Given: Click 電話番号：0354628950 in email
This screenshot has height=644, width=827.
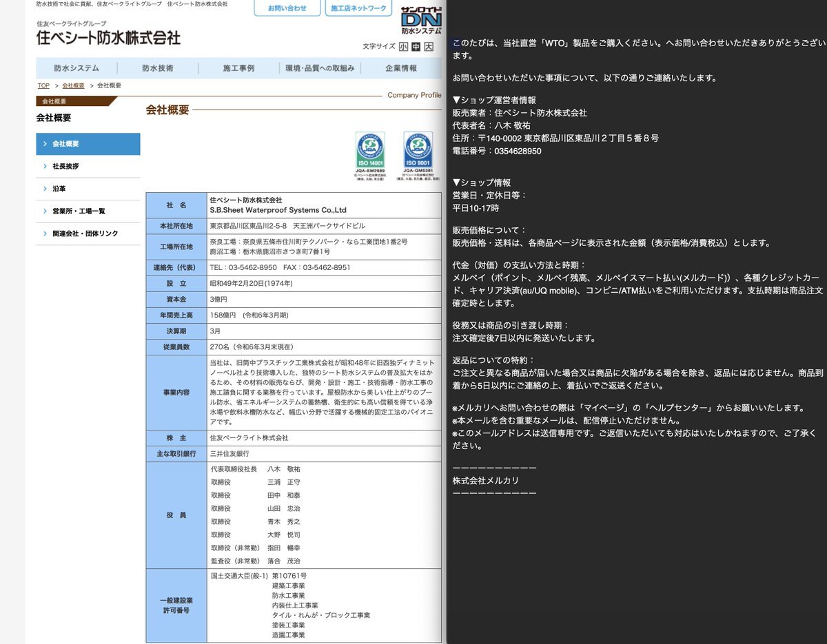Looking at the screenshot, I should pos(497,151).
